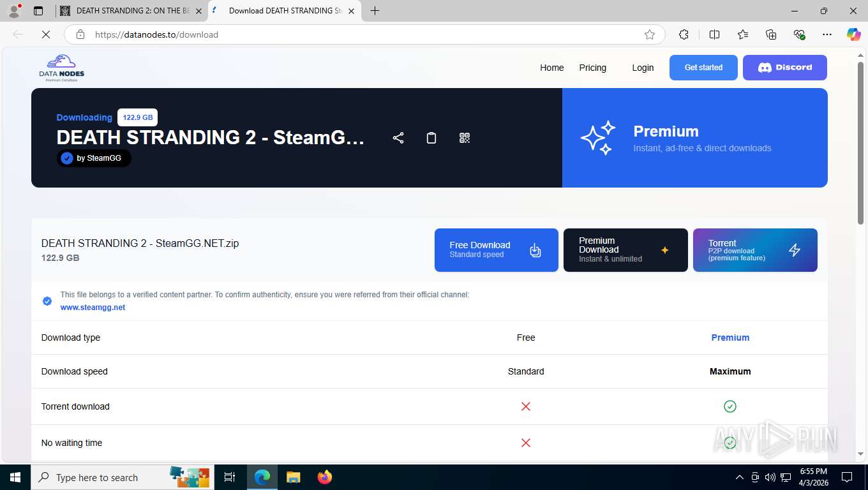Open the Pricing page
The height and width of the screenshot is (490, 868).
pyautogui.click(x=593, y=68)
